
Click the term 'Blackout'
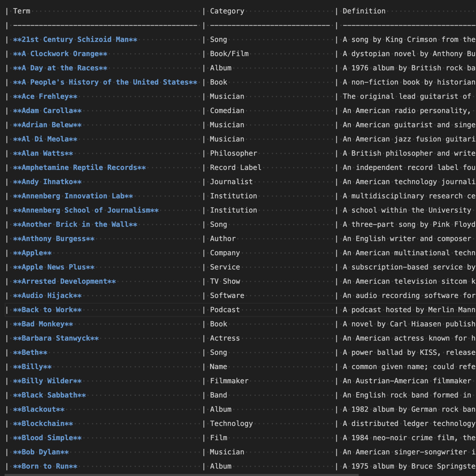click(39, 410)
